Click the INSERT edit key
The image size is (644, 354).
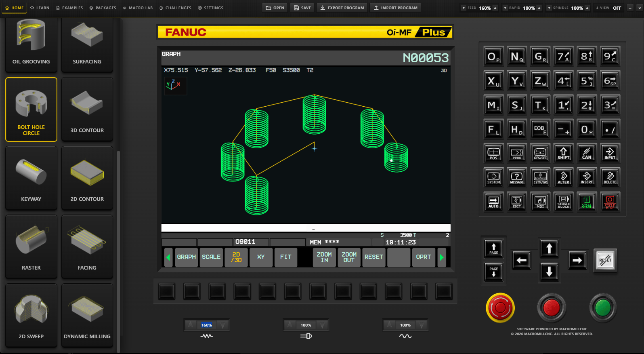[587, 177]
